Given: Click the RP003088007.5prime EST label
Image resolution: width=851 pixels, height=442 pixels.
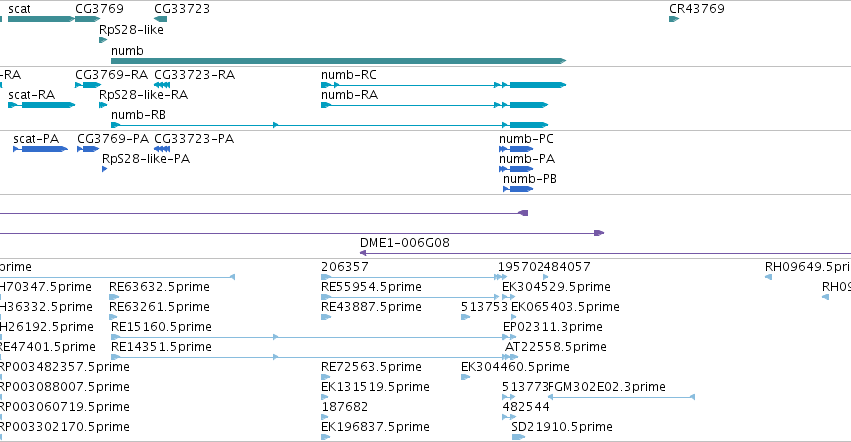Looking at the screenshot, I should point(64,387).
